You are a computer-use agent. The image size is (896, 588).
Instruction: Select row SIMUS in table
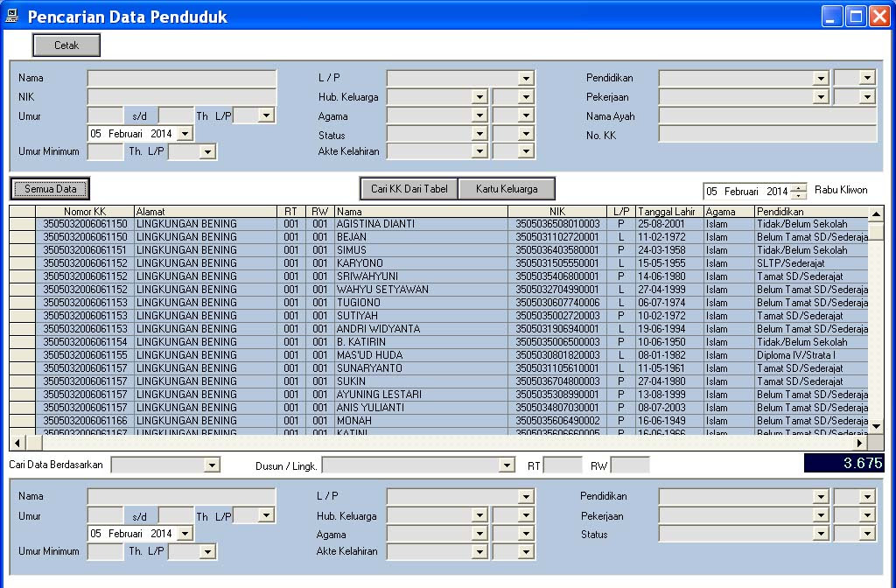pyautogui.click(x=438, y=250)
